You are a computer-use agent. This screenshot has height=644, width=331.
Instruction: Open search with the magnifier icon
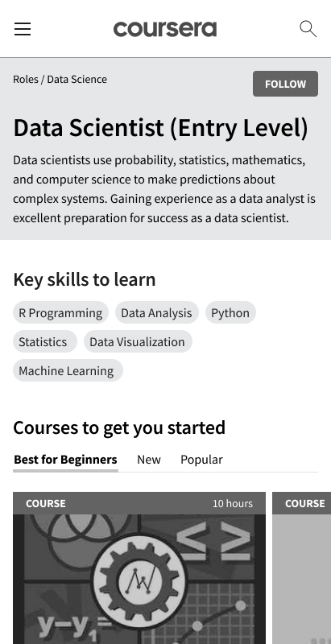(x=308, y=29)
